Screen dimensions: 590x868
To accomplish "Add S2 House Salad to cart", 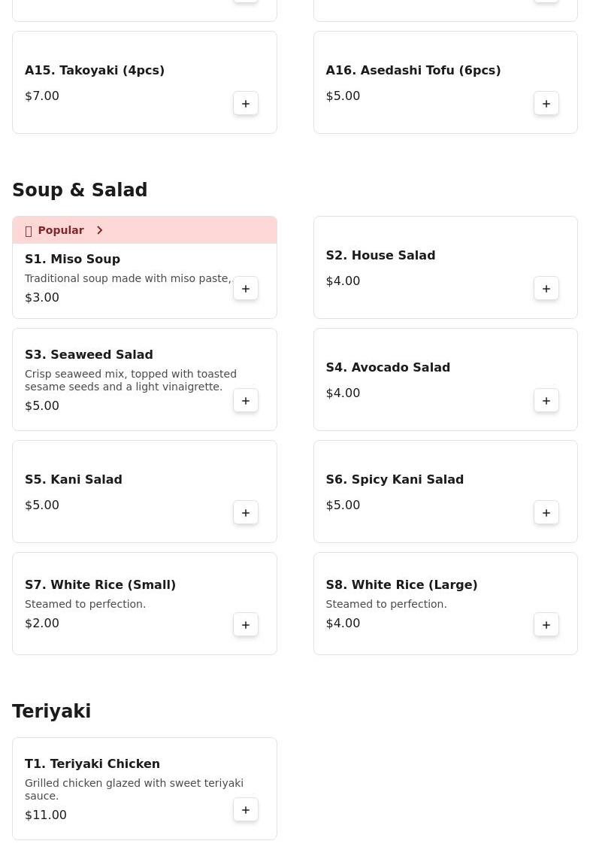I will 546,289.
